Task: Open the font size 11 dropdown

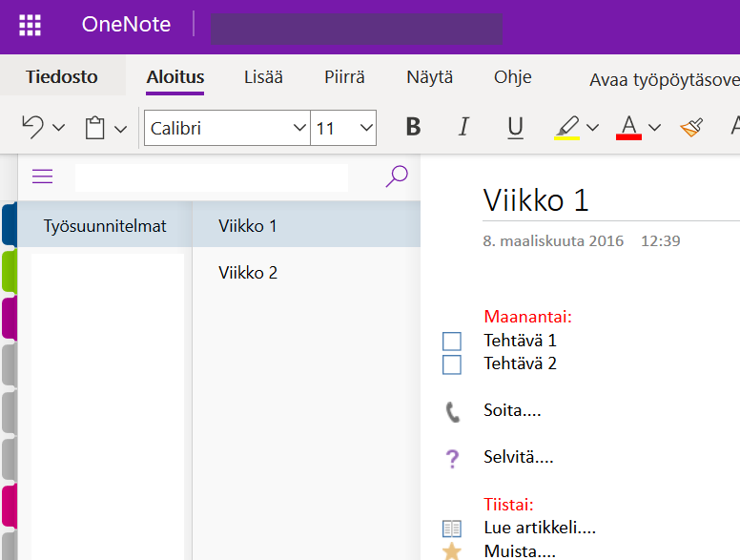Action: (366, 128)
